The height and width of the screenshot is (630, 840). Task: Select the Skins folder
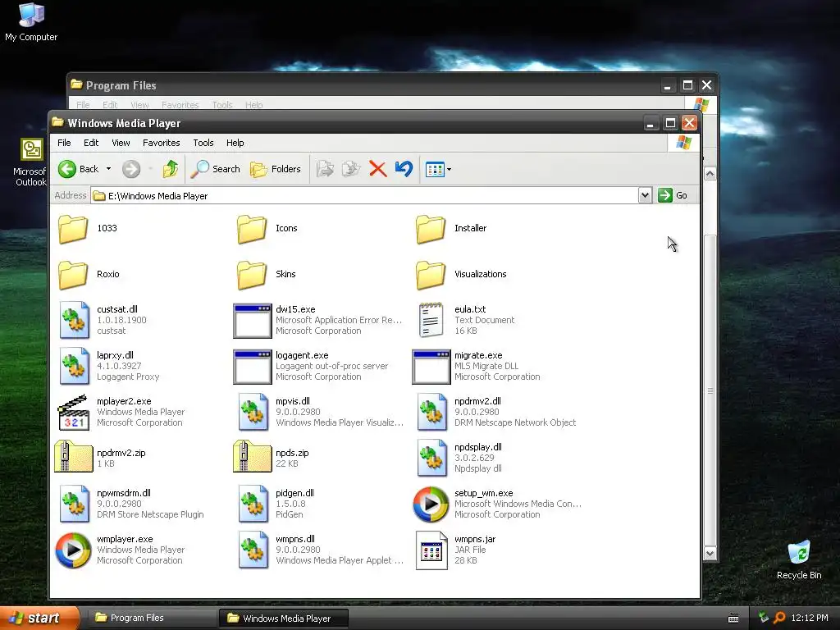pyautogui.click(x=252, y=275)
